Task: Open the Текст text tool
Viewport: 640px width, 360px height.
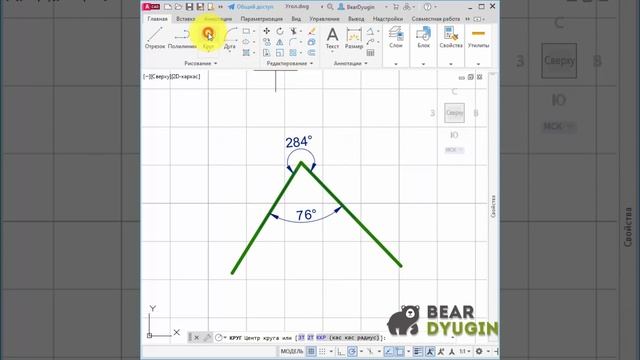Action: (332, 38)
